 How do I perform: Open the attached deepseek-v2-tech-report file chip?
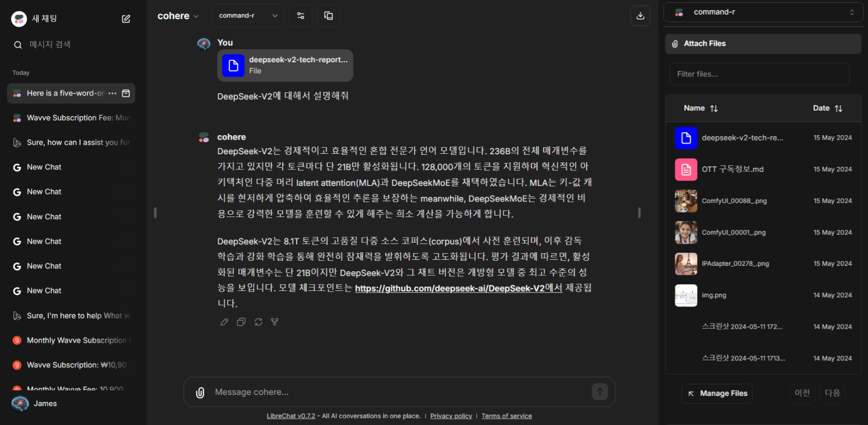click(285, 65)
